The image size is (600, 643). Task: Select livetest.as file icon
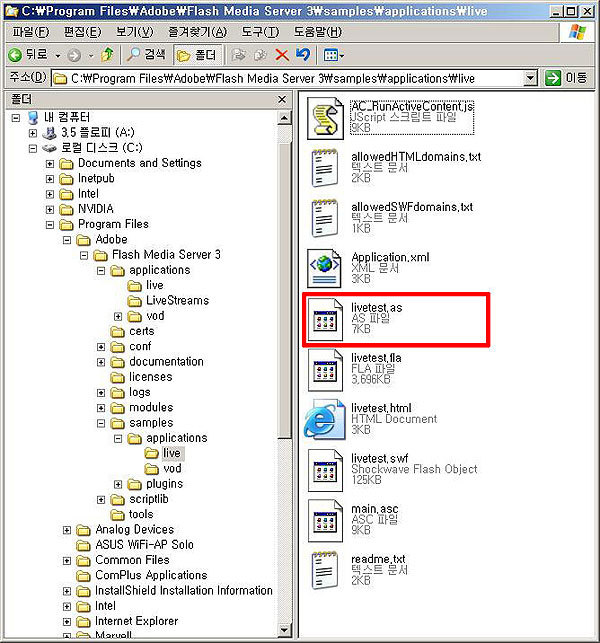click(325, 319)
